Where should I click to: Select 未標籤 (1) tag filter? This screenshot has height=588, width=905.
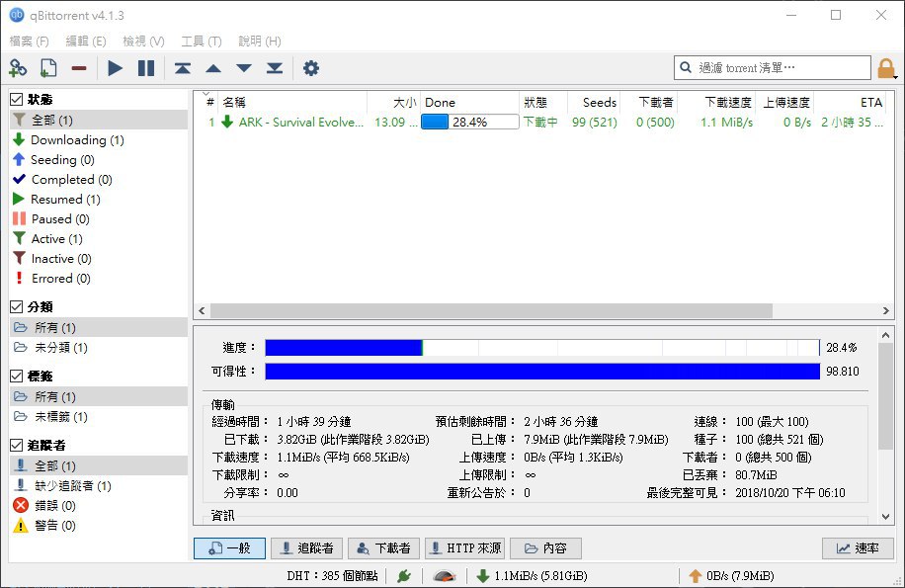click(x=99, y=417)
